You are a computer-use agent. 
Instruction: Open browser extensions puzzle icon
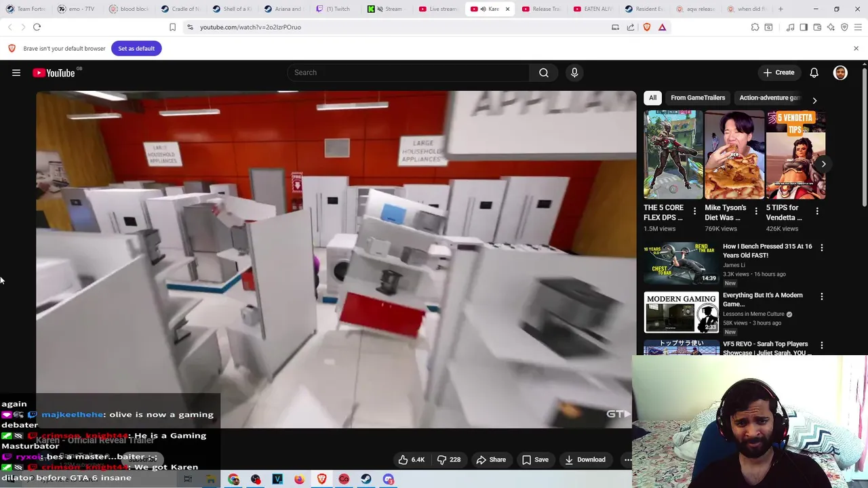pyautogui.click(x=755, y=27)
